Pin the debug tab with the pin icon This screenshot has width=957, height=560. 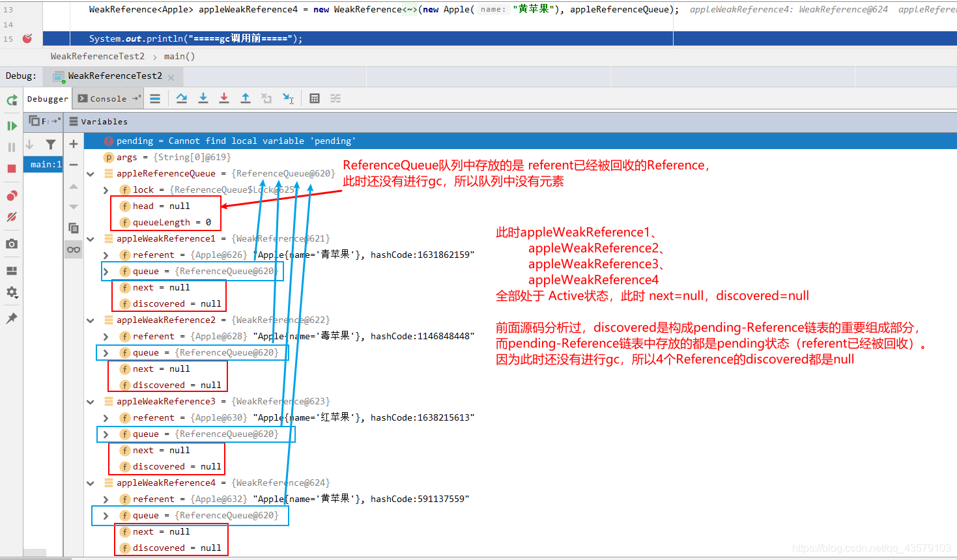(12, 318)
